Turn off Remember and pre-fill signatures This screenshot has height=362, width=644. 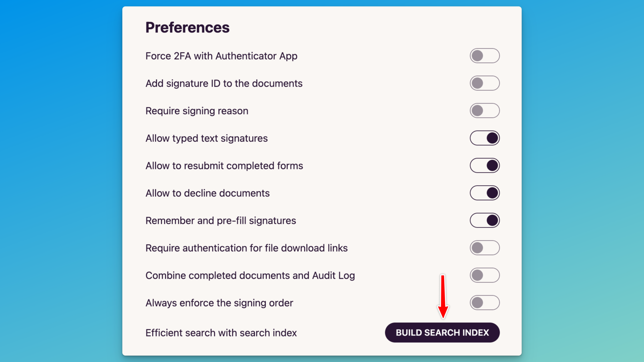point(485,220)
